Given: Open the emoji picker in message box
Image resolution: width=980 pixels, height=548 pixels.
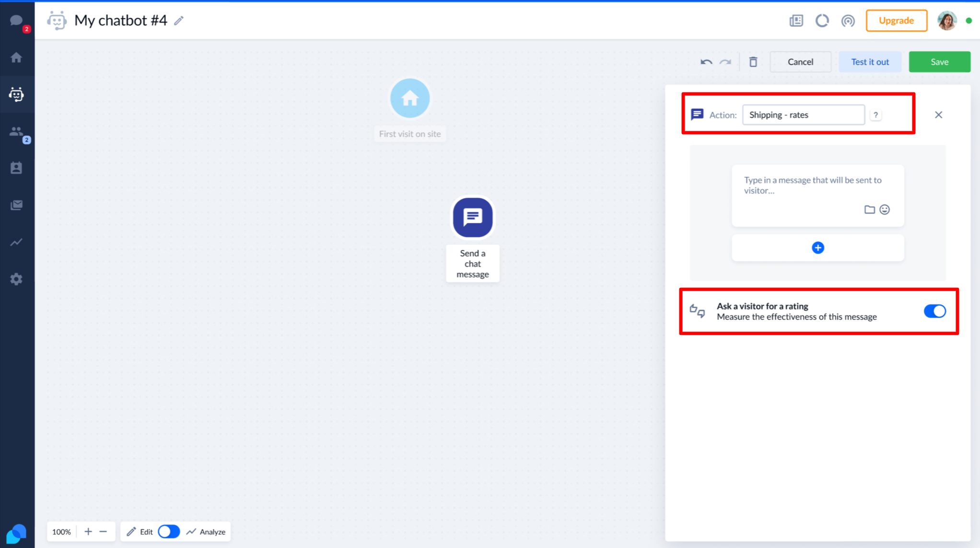Looking at the screenshot, I should coord(885,209).
